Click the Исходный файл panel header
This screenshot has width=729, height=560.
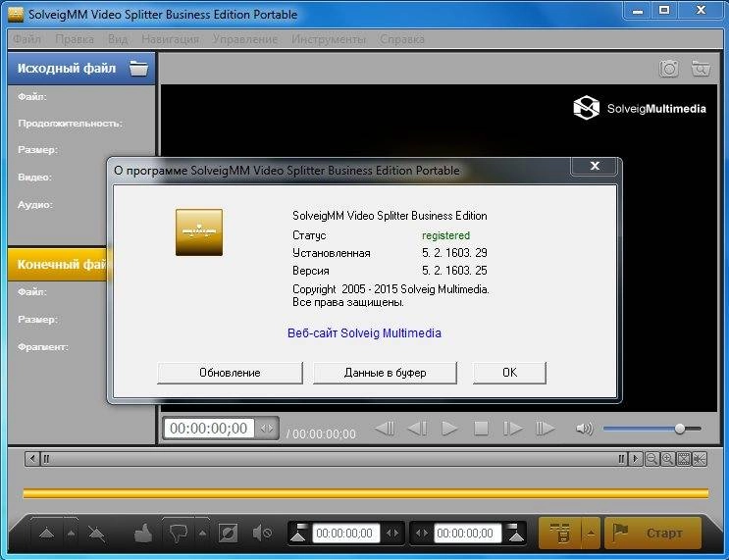[81, 69]
